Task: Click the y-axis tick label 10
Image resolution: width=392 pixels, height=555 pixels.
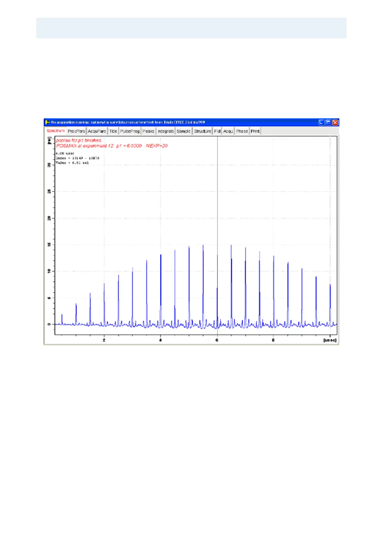Action: [x=49, y=271]
